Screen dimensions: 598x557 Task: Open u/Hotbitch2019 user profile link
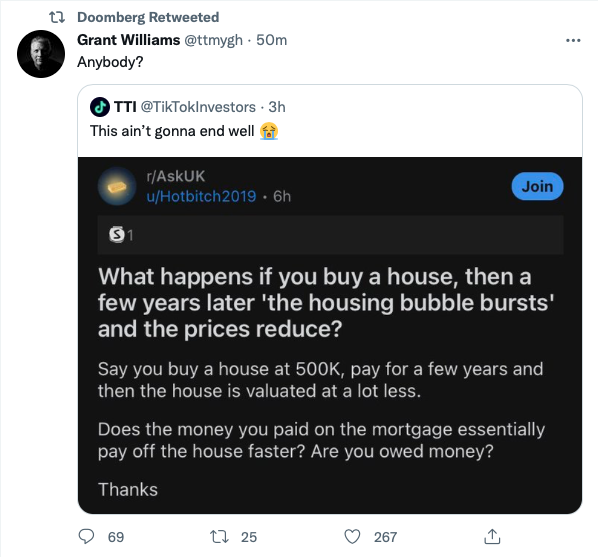[201, 196]
